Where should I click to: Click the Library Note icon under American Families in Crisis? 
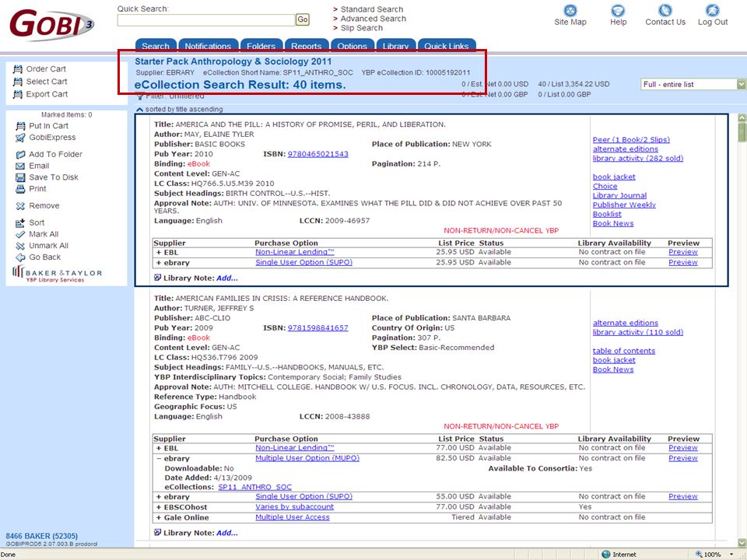157,532
